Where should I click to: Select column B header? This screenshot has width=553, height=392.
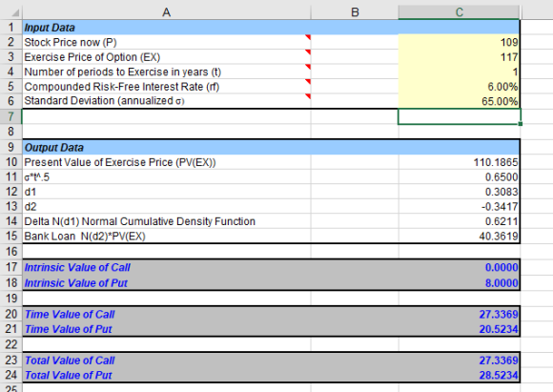coord(355,12)
